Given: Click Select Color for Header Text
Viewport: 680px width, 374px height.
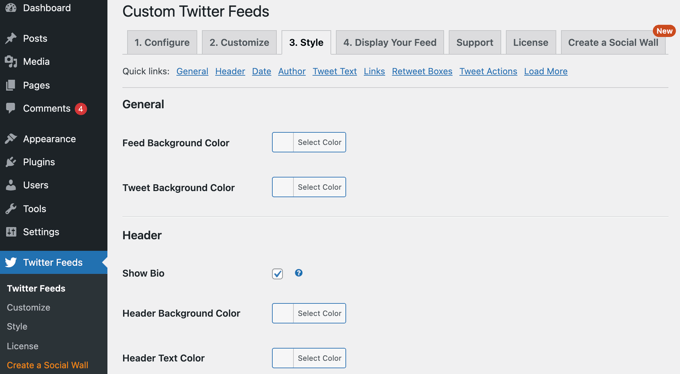Looking at the screenshot, I should point(320,358).
